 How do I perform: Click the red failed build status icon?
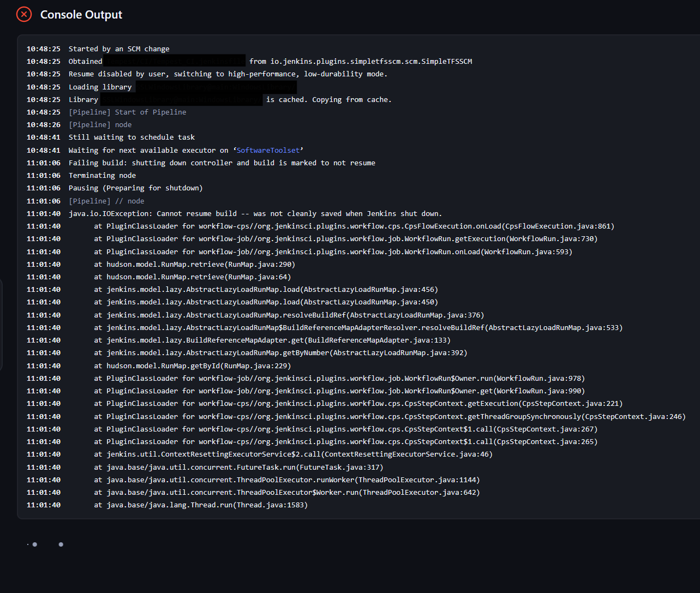point(24,14)
